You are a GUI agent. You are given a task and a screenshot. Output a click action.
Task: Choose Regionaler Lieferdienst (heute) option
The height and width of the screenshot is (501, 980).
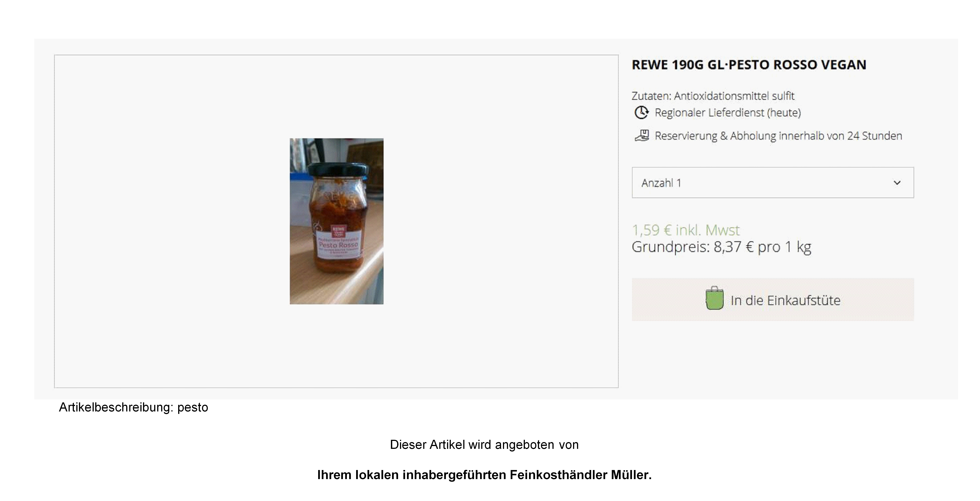point(728,113)
